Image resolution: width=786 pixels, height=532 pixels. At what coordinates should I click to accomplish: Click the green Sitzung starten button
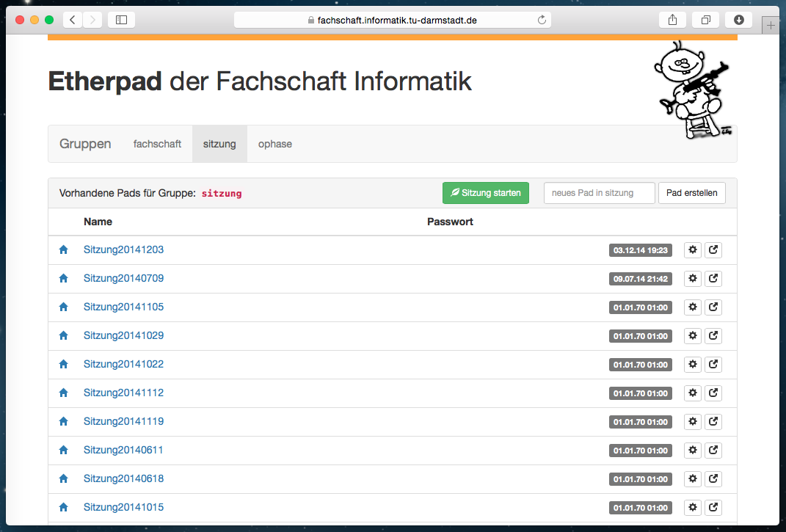pos(486,193)
